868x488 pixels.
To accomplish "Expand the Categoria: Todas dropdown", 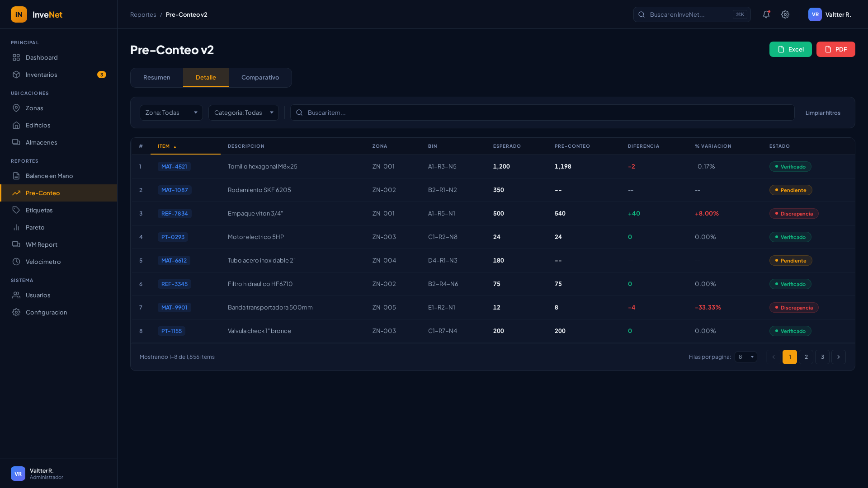I will (243, 113).
